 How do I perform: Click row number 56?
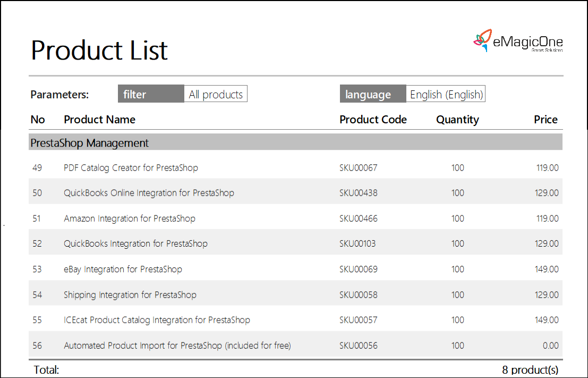(37, 346)
